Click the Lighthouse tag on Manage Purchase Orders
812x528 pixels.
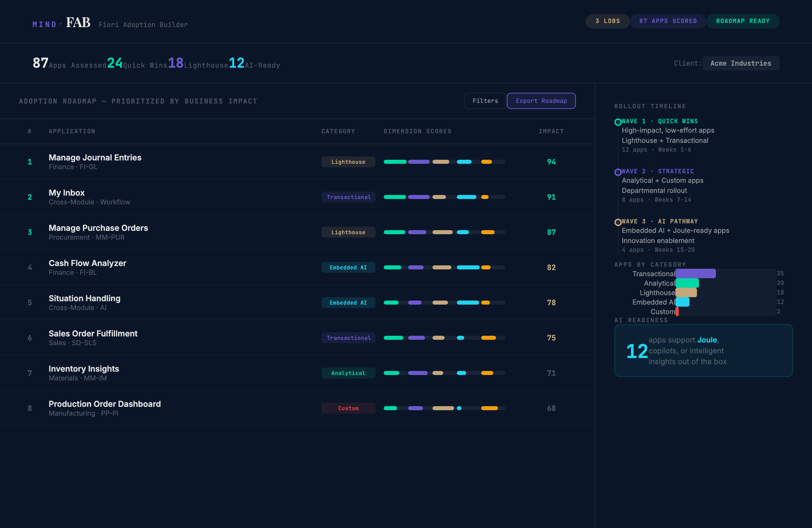tap(348, 233)
